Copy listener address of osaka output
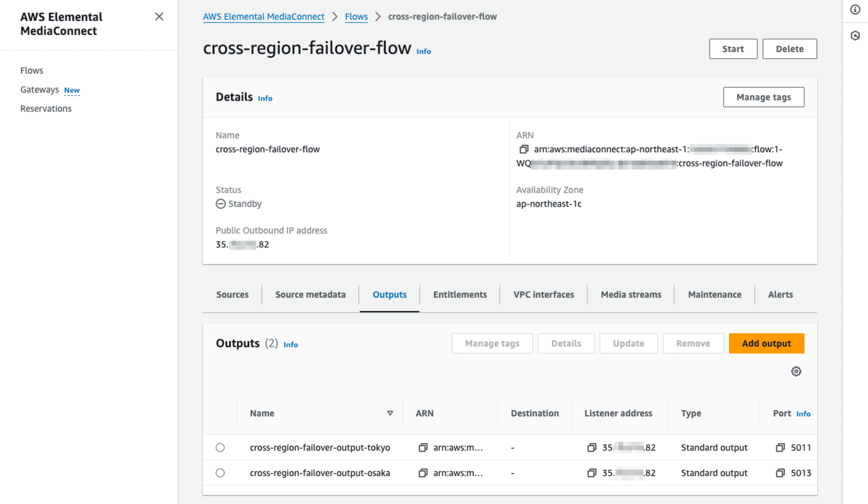 pyautogui.click(x=592, y=473)
